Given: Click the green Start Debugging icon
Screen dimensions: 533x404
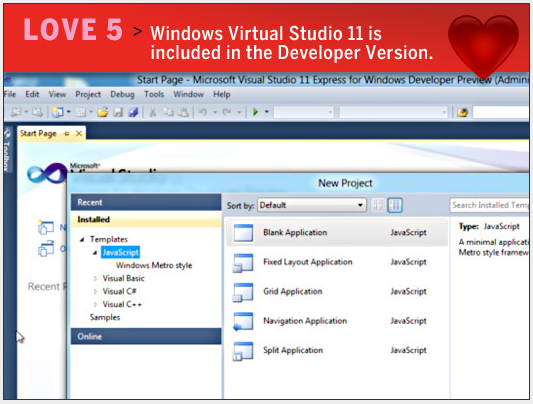Looking at the screenshot, I should click(x=256, y=112).
